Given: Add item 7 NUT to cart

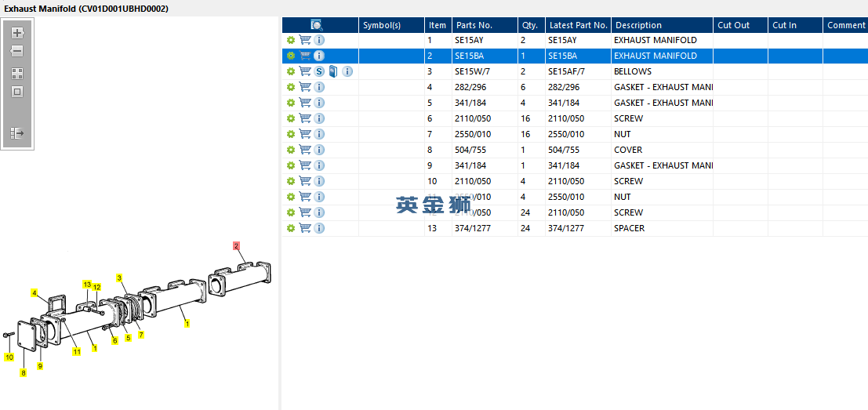Looking at the screenshot, I should tap(304, 134).
